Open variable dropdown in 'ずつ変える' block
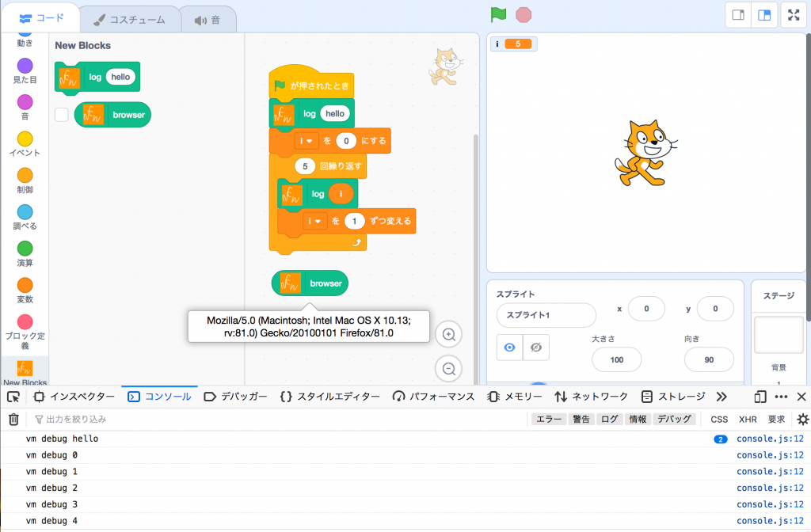Screen dimensions: 811x532 click(x=315, y=222)
